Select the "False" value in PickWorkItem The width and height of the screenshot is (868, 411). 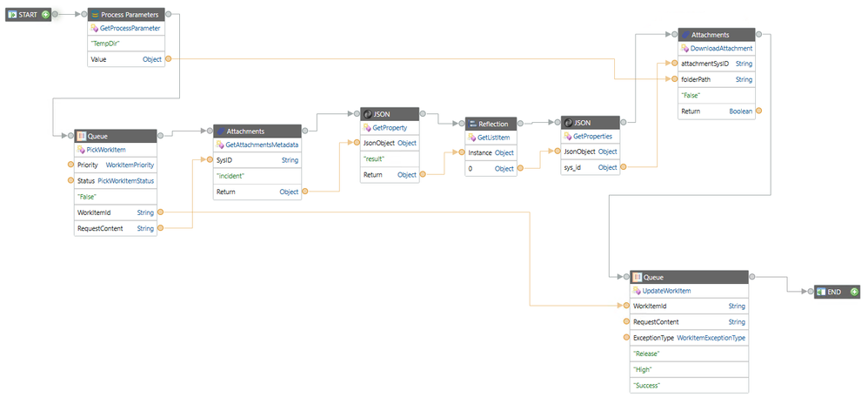pyautogui.click(x=86, y=196)
